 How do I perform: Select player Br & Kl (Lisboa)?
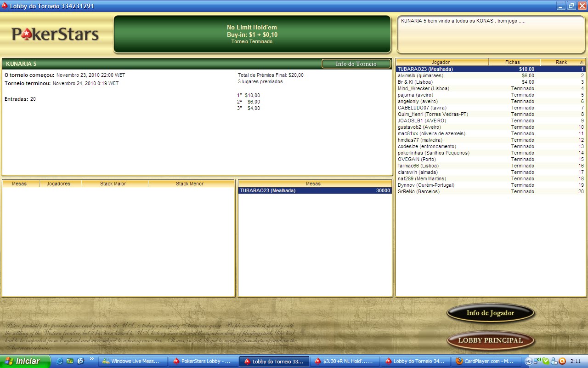click(x=491, y=82)
